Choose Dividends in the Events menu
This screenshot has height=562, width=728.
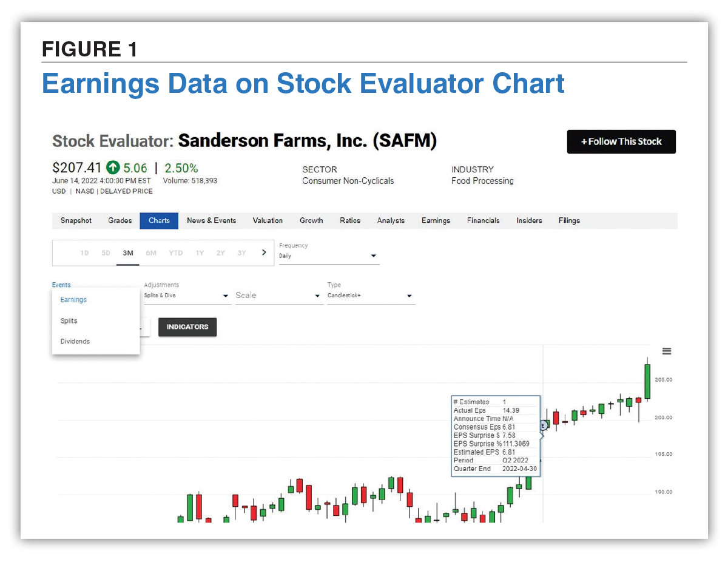(75, 341)
